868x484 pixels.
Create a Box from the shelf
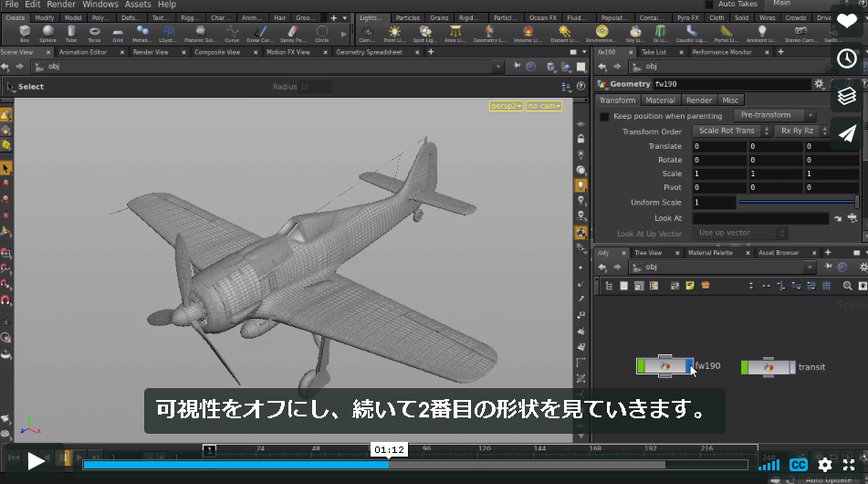pos(25,33)
